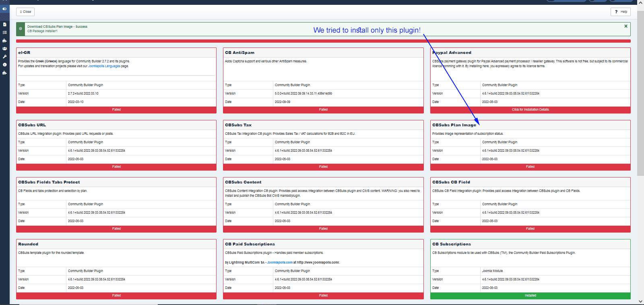The image size is (644, 305).
Task: Click the Failed bar under CBSubs Plan Image
Action: [x=530, y=167]
